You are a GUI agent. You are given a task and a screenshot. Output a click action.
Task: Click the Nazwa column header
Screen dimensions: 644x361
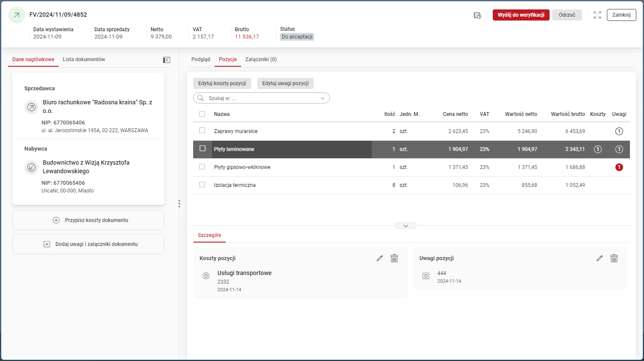point(222,114)
